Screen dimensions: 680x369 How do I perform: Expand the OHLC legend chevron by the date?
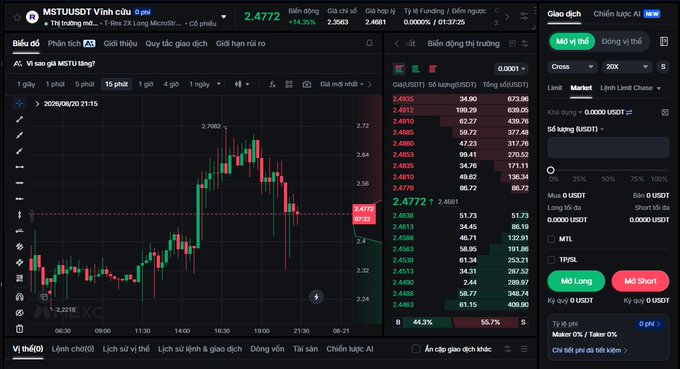pos(37,104)
